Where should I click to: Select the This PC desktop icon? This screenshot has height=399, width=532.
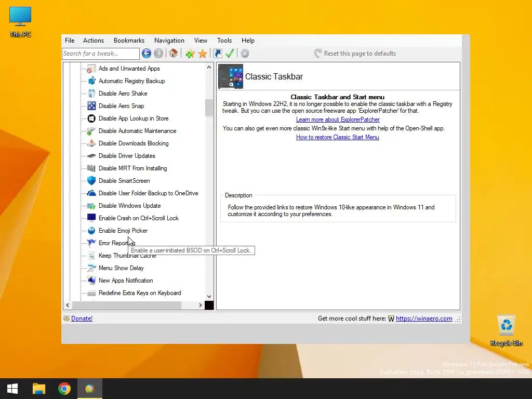point(20,22)
